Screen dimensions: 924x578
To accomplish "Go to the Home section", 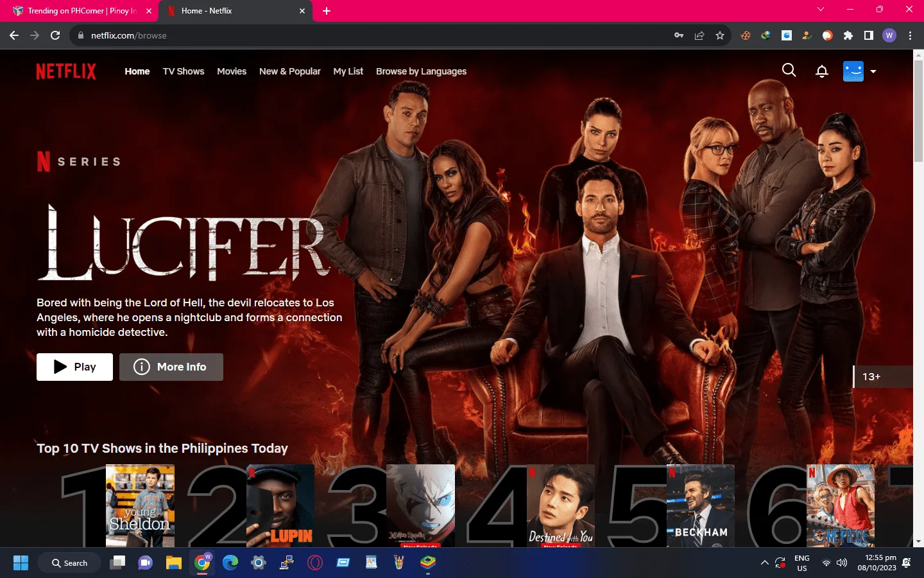I will pyautogui.click(x=137, y=71).
